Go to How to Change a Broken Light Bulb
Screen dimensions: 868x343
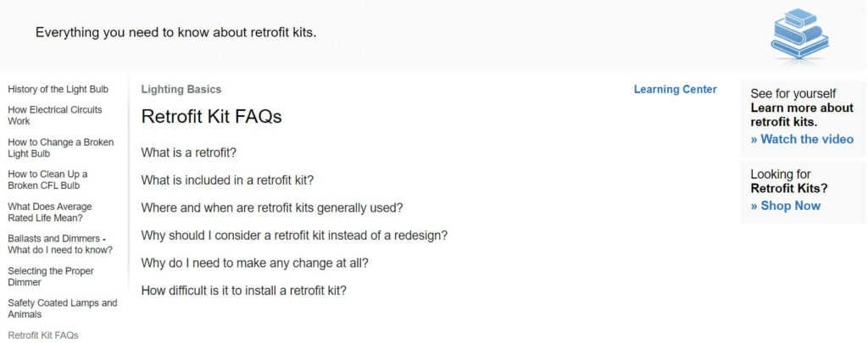pos(60,147)
